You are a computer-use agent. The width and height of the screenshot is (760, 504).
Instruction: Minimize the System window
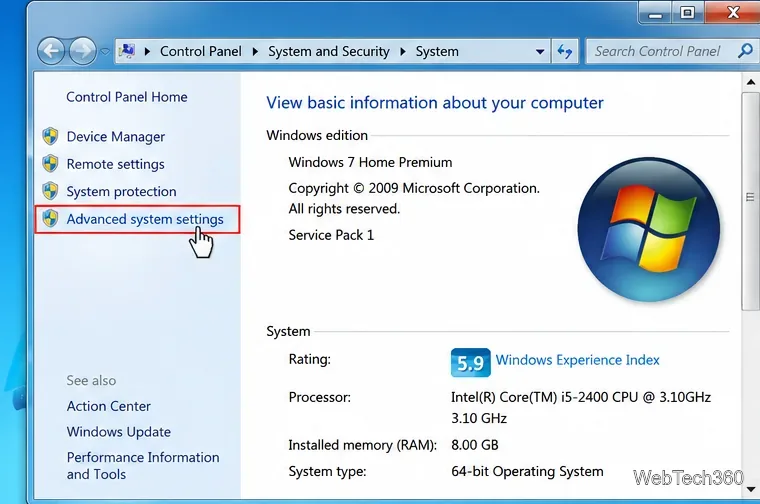pyautogui.click(x=655, y=14)
